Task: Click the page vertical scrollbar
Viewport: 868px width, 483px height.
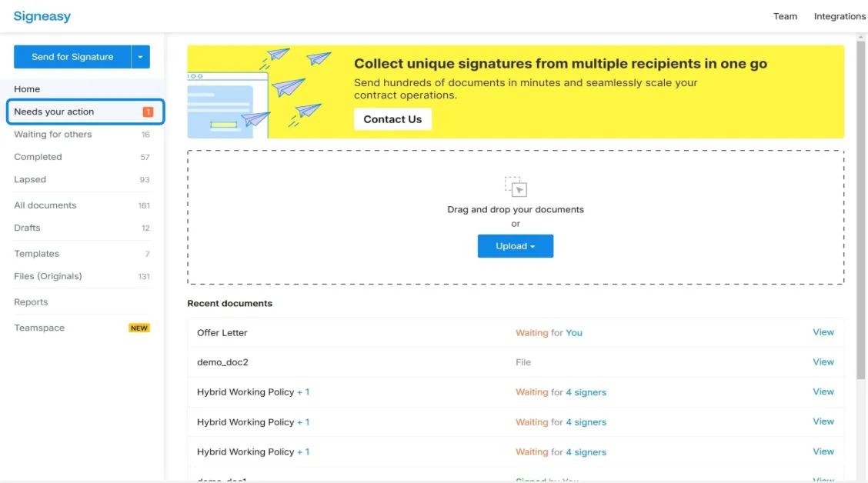Action: tap(860, 210)
